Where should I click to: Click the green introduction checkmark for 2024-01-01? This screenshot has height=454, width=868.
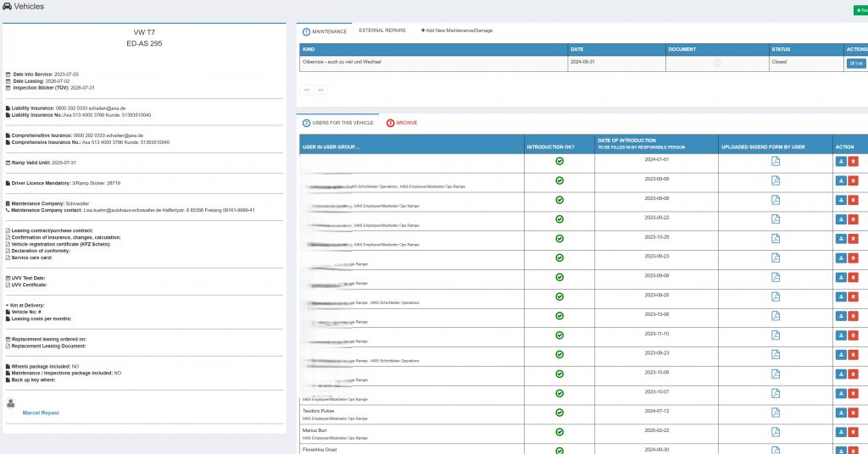[x=559, y=161]
